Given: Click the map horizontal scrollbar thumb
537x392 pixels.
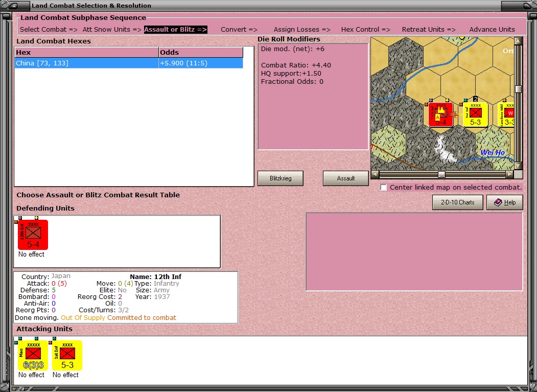Looking at the screenshot, I should coord(441,174).
